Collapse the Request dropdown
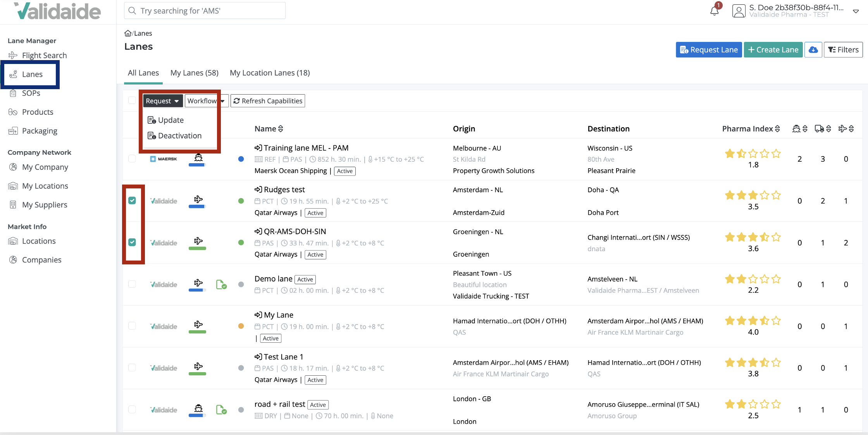868x435 pixels. point(162,101)
